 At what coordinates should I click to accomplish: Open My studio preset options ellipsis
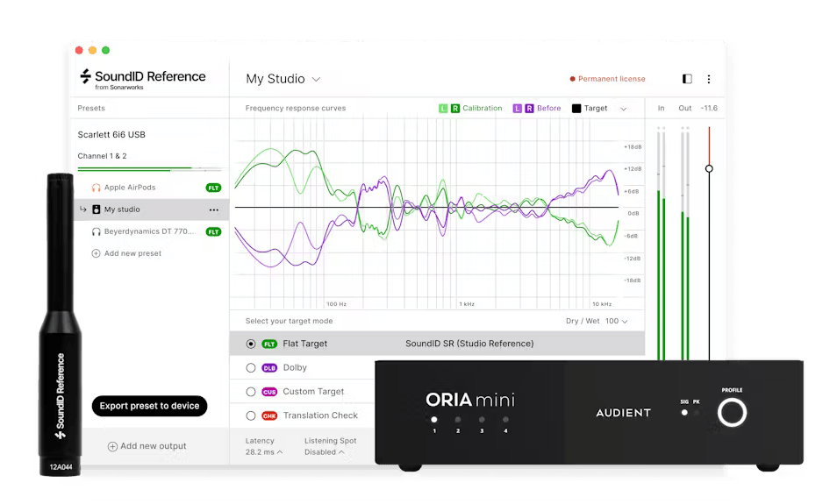click(214, 210)
